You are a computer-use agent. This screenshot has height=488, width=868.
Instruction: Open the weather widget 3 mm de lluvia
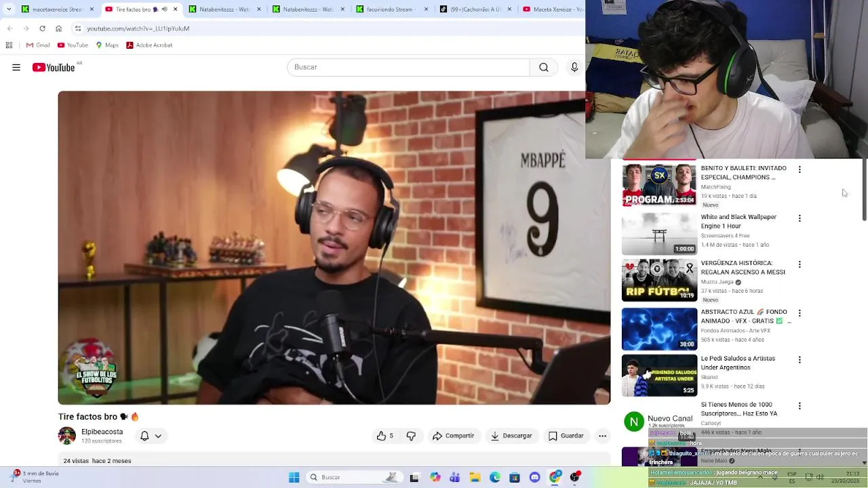point(35,477)
